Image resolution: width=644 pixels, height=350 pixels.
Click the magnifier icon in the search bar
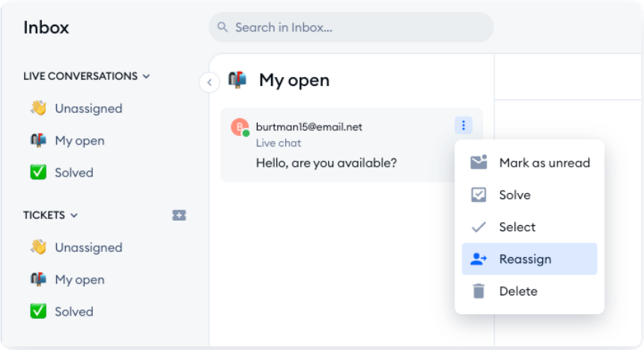click(222, 28)
